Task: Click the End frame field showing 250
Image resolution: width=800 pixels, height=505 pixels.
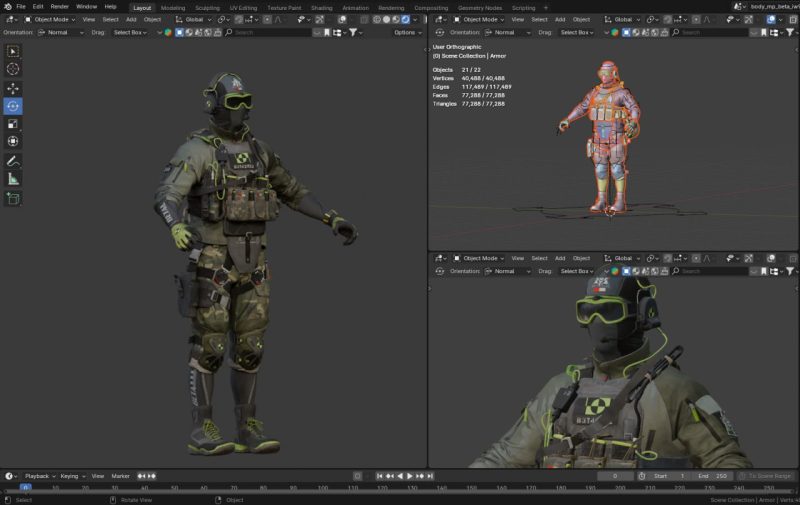Action: (x=711, y=476)
